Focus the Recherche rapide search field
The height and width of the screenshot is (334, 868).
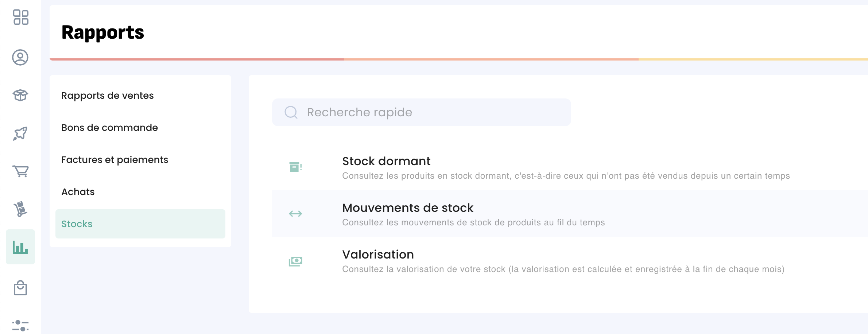point(430,112)
